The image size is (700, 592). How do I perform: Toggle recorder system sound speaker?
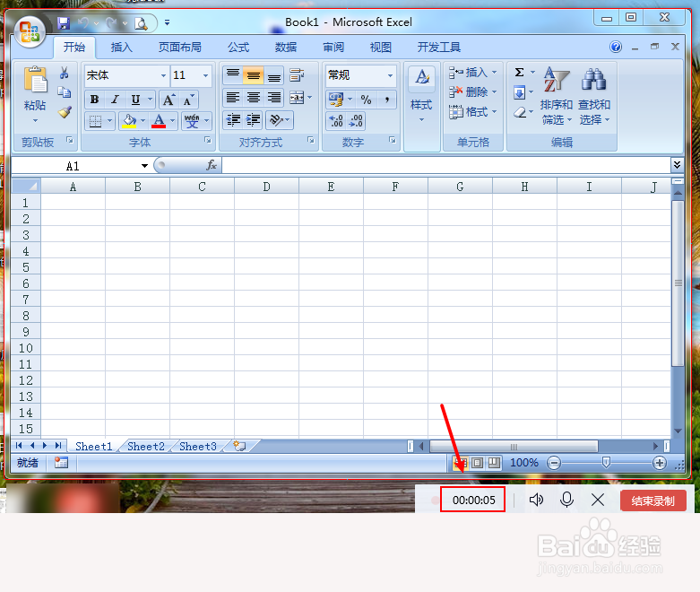(536, 500)
